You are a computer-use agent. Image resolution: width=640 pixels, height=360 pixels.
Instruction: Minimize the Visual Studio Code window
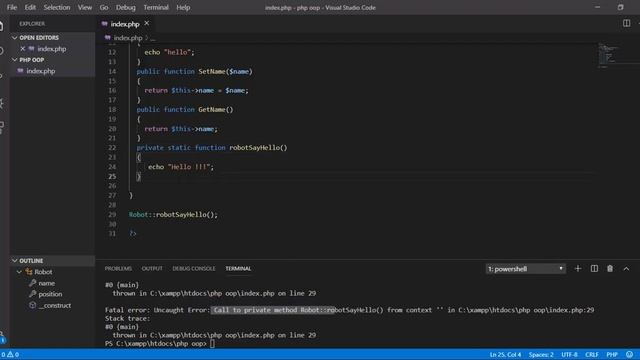click(598, 7)
